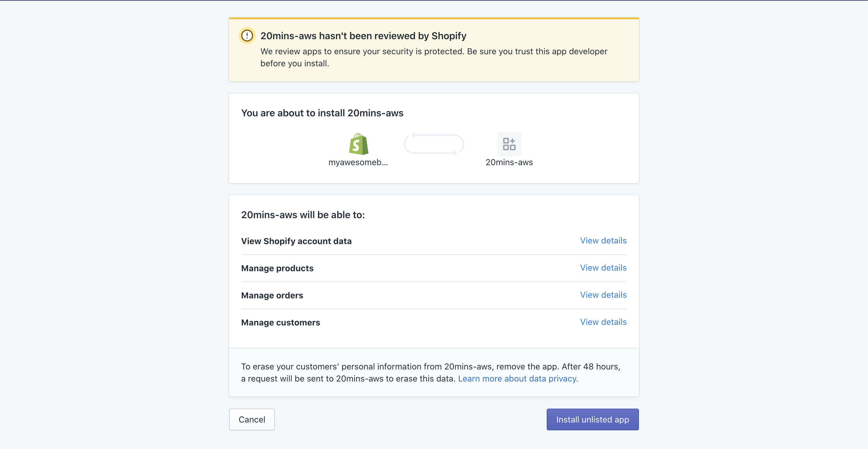Cancel the app installation
868x449 pixels.
(252, 419)
